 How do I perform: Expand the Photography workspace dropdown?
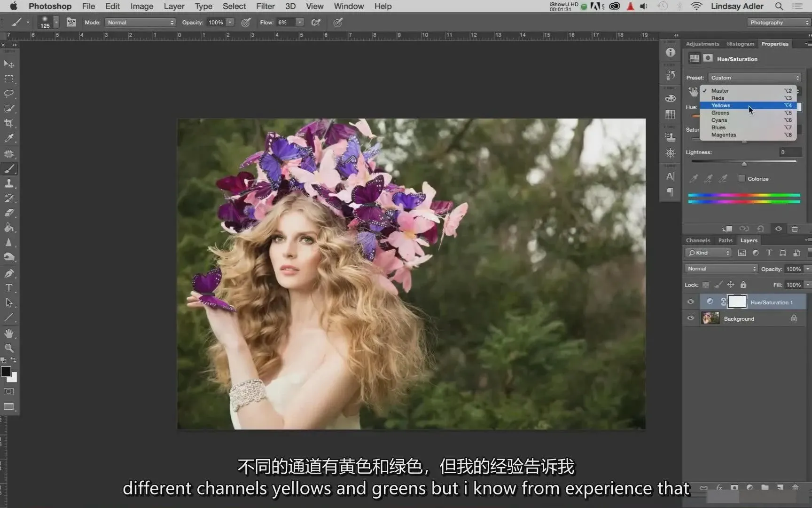779,23
